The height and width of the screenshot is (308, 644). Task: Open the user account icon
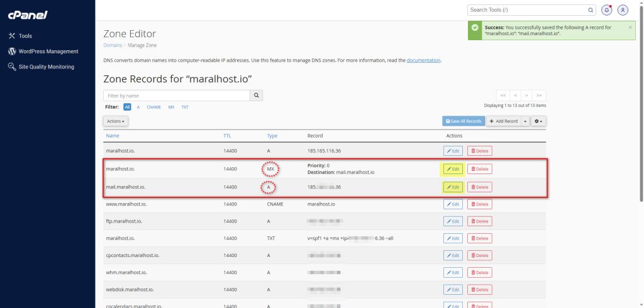pos(623,10)
